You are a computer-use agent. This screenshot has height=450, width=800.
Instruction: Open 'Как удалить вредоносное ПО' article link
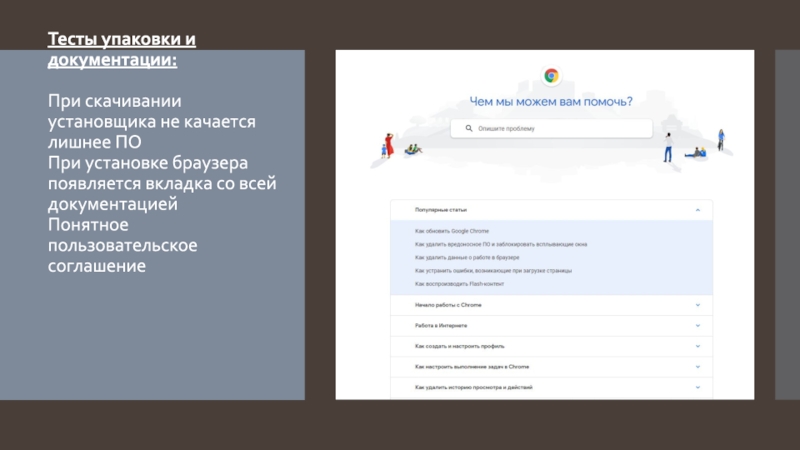pyautogui.click(x=500, y=244)
